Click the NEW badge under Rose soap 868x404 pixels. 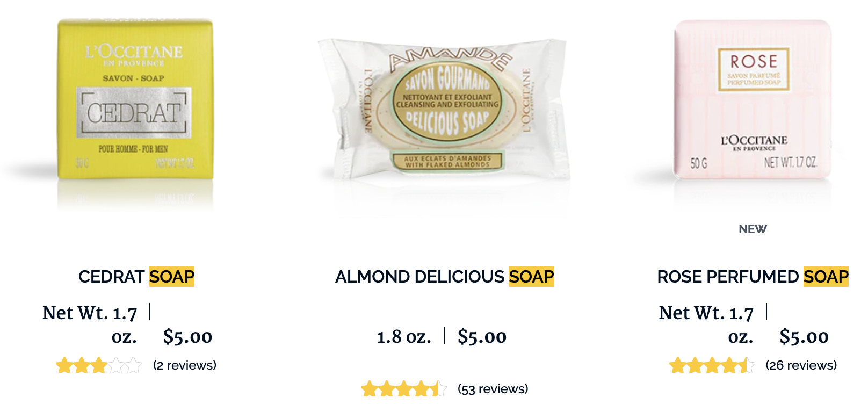(x=753, y=229)
